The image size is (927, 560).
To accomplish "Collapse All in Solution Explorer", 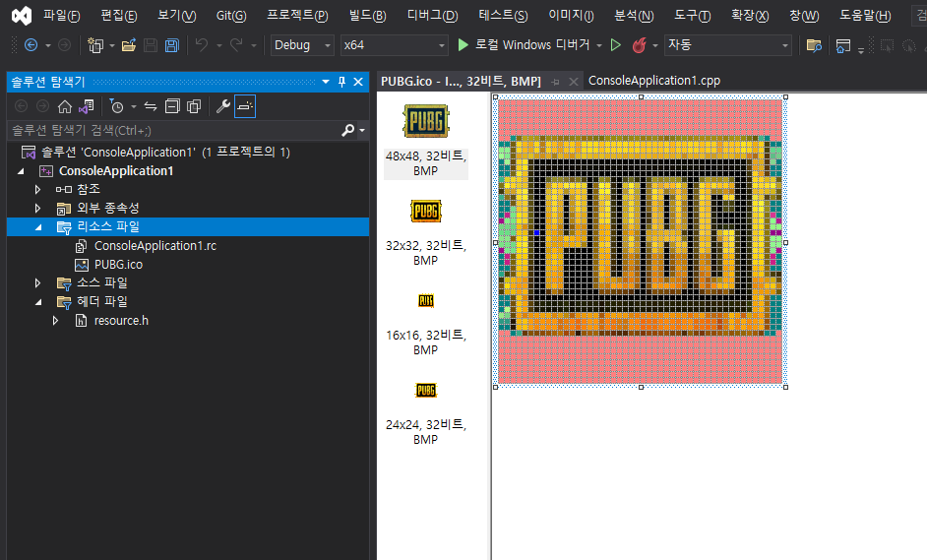I will pos(172,106).
